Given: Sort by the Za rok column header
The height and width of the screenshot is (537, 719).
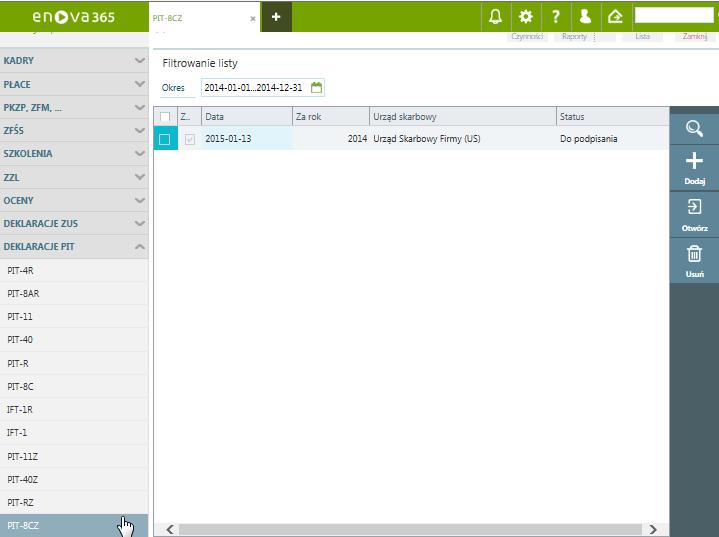Looking at the screenshot, I should pos(331,116).
